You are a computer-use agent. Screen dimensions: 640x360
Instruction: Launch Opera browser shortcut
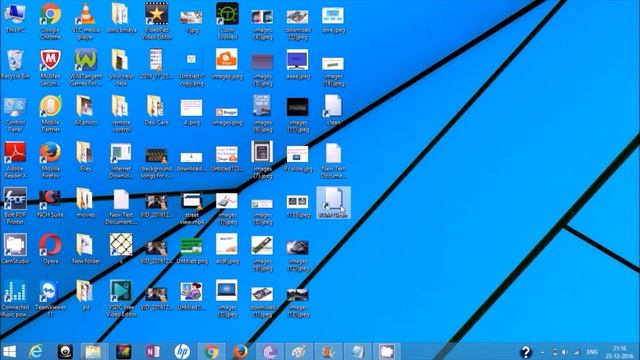(x=50, y=249)
